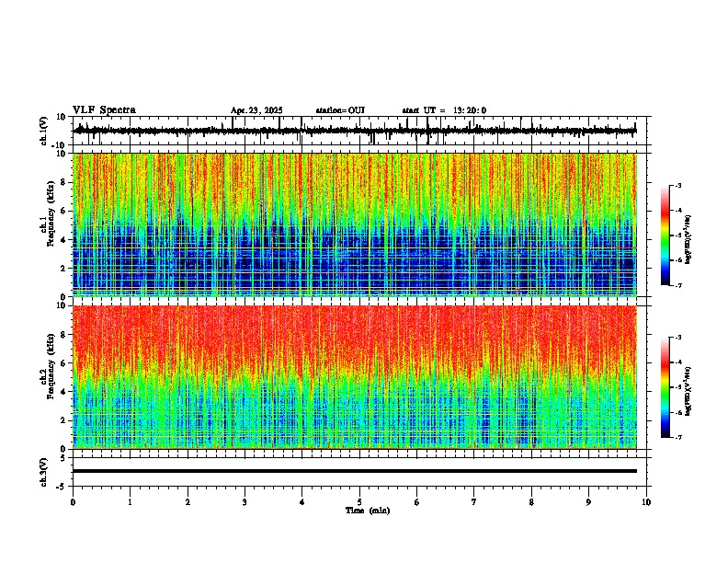Click time axis tick label "6"
This screenshot has width=728, height=563.
417,502
